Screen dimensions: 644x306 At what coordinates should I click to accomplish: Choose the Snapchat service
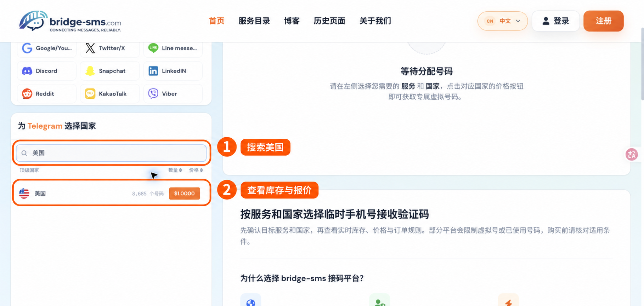[110, 71]
